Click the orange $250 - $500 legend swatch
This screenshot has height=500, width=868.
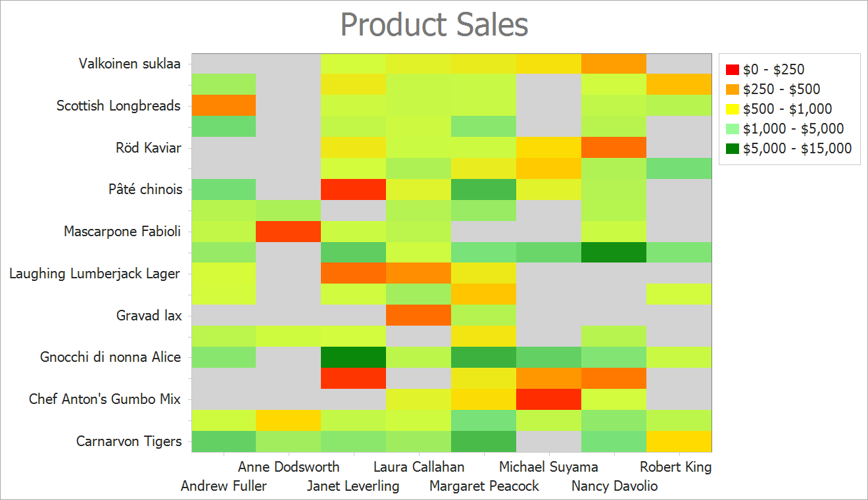pyautogui.click(x=733, y=89)
